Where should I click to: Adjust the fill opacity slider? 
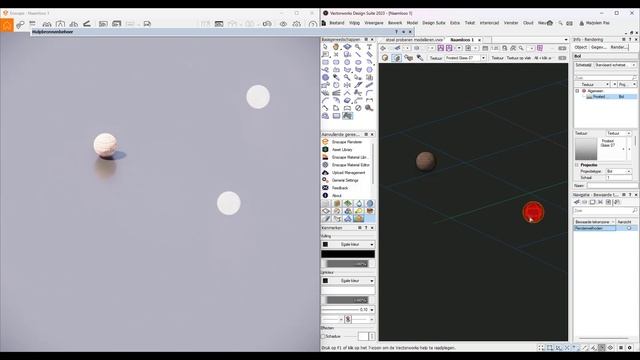[x=348, y=264]
